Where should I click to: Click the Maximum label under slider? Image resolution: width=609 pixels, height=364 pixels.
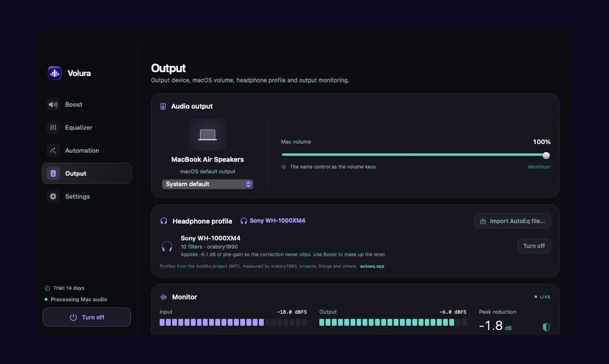coord(539,167)
